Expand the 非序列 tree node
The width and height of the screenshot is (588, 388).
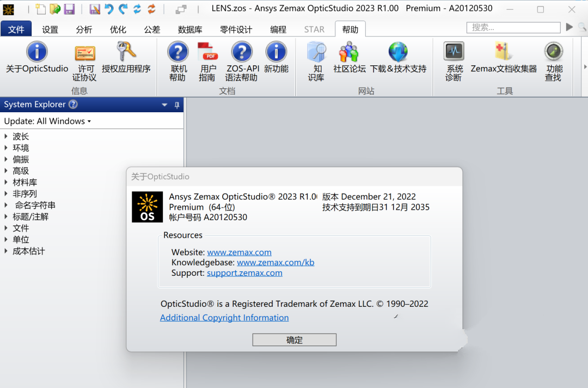pos(6,193)
